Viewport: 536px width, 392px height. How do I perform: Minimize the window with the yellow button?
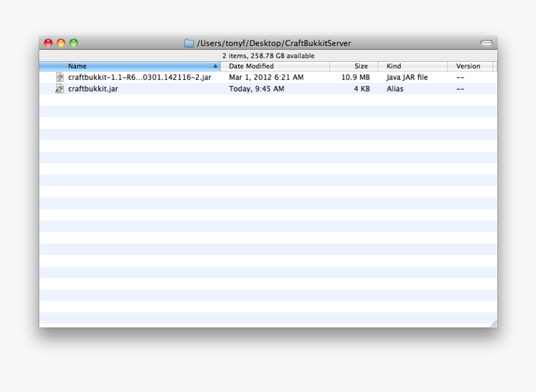[61, 43]
